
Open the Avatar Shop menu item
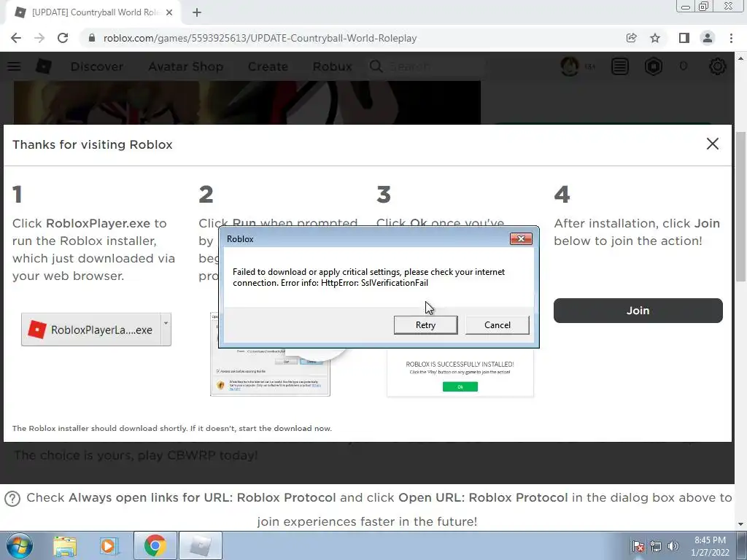point(186,66)
